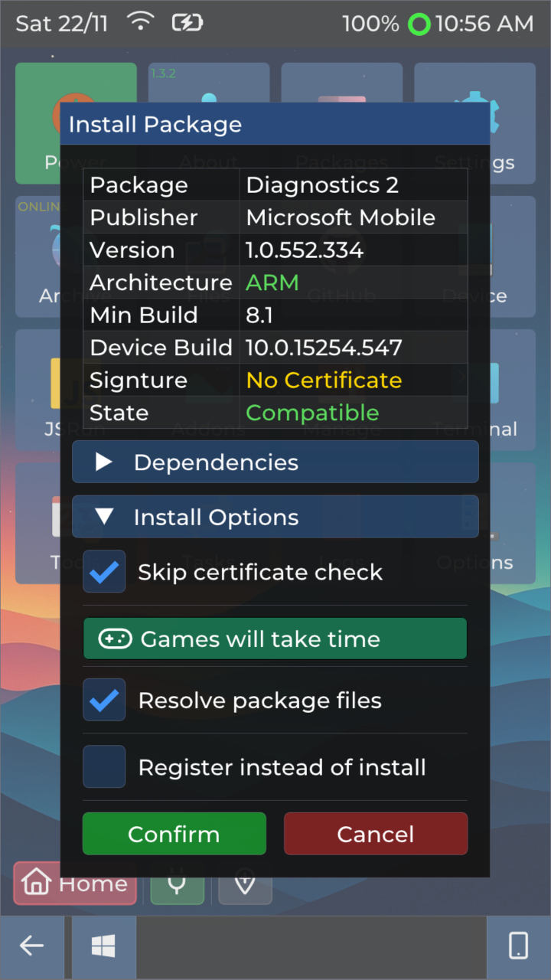Enable Register instead of install

pos(104,766)
